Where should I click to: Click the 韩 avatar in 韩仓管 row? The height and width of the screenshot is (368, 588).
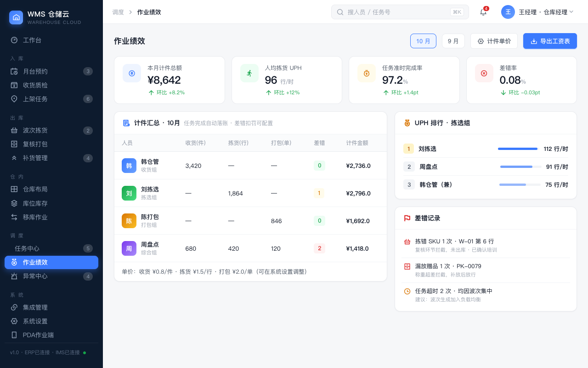[129, 166]
